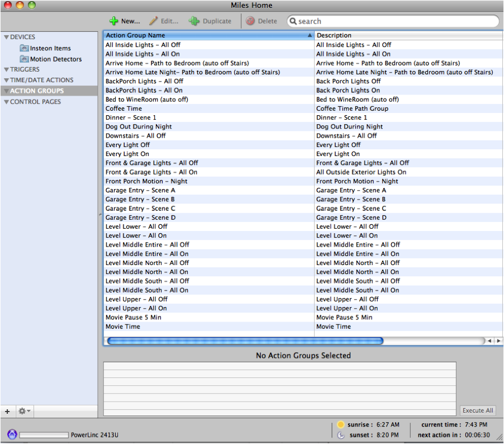Click the plus button at sidebar bottom
Image resolution: width=504 pixels, height=444 pixels.
coord(7,411)
